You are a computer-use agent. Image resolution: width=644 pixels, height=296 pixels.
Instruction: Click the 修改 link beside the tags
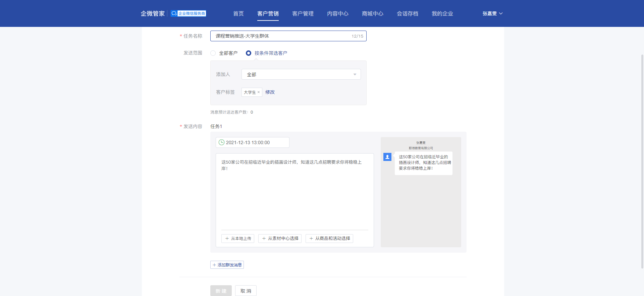[270, 92]
